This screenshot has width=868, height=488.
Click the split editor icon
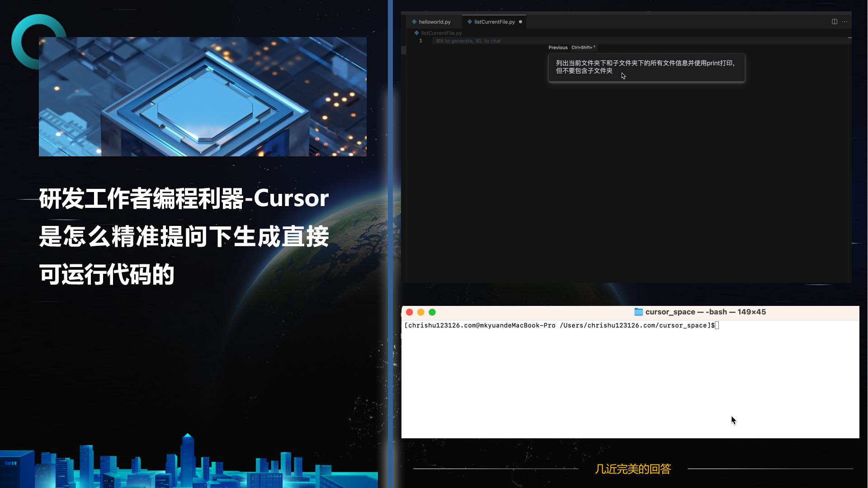pyautogui.click(x=834, y=22)
